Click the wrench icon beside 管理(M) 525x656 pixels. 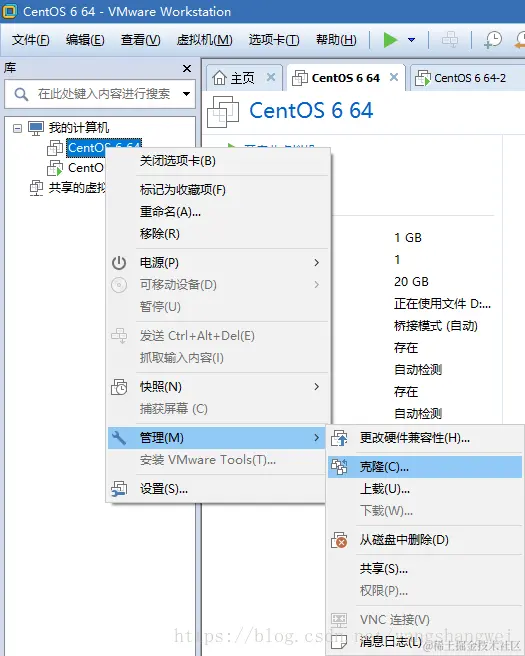119,438
